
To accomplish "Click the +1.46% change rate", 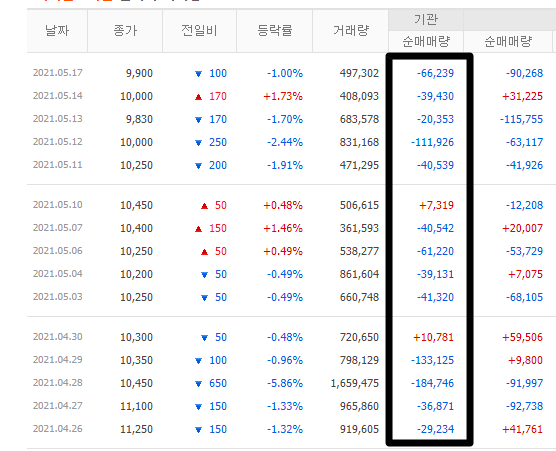I will 283,228.
